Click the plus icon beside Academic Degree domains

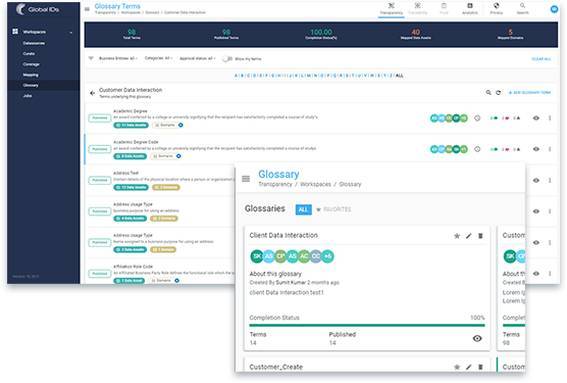pyautogui.click(x=181, y=125)
